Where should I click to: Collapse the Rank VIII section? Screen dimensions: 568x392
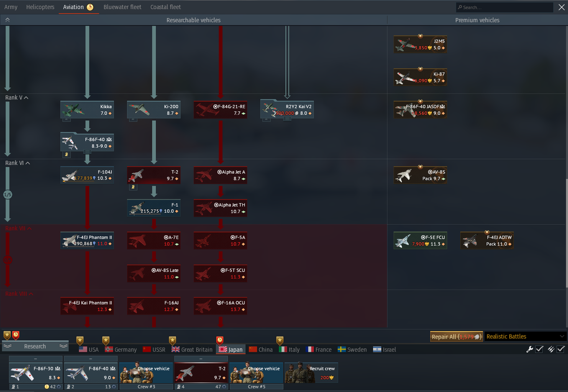(19, 294)
